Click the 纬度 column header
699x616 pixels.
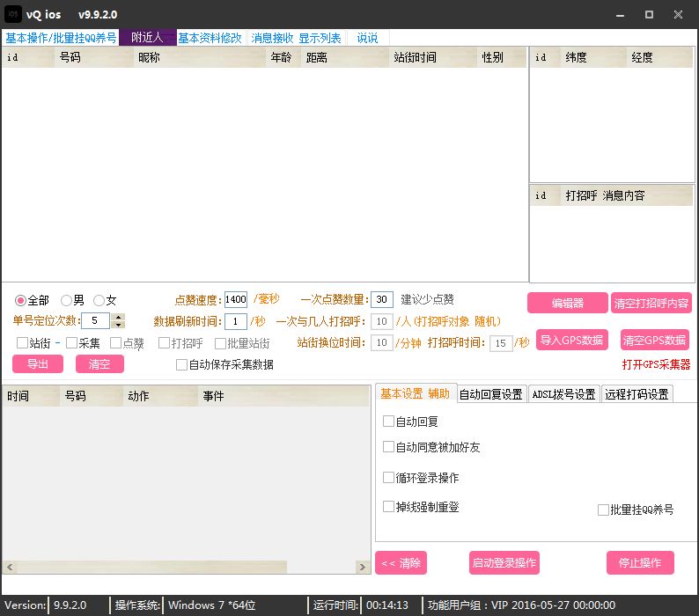[592, 57]
